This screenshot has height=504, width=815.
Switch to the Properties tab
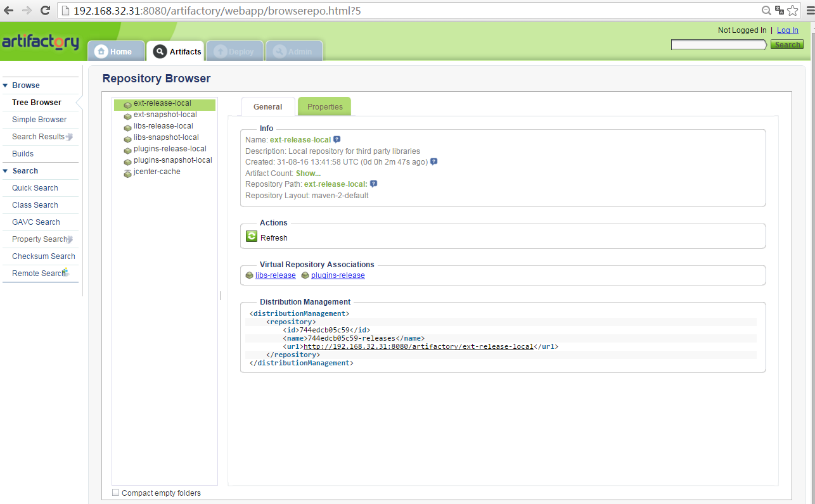coord(325,107)
